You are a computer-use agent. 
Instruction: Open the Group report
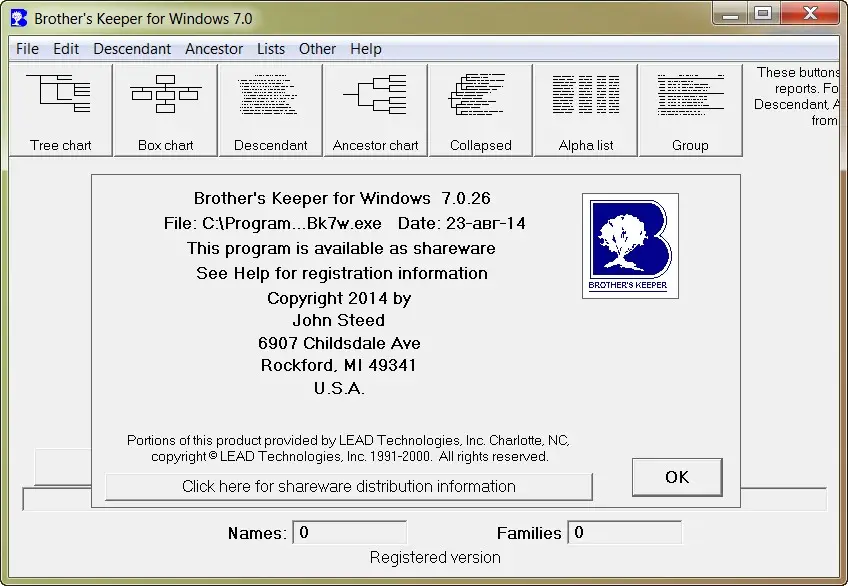(690, 110)
